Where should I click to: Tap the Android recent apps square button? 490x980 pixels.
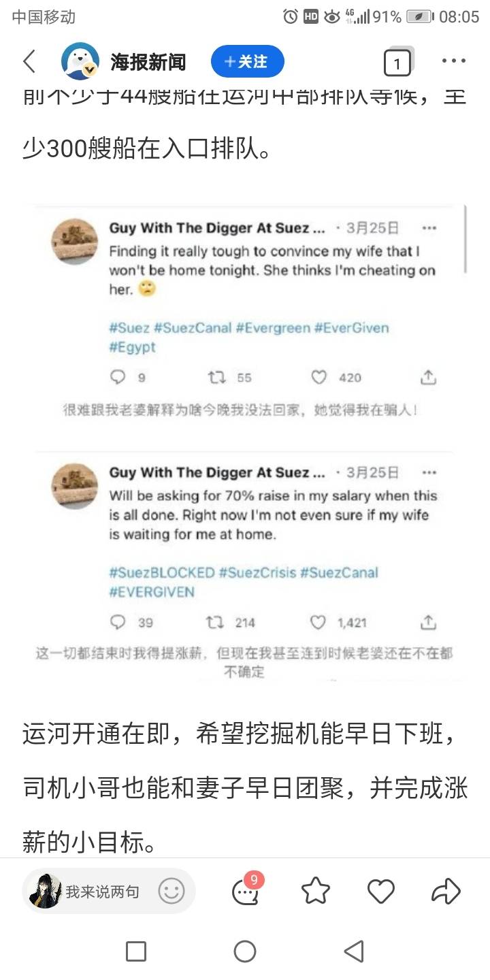[x=136, y=951]
